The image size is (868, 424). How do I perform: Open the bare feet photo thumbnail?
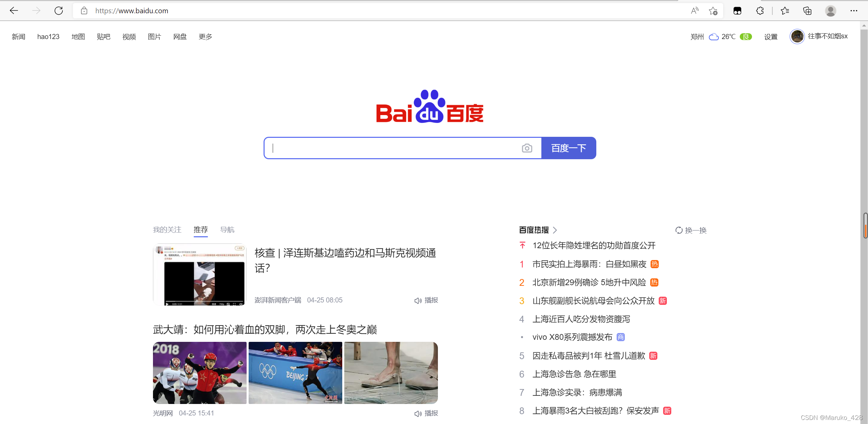click(391, 373)
